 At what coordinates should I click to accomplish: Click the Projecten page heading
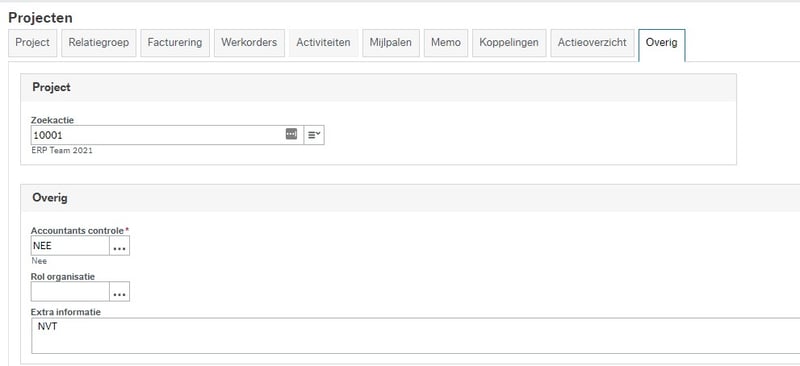tap(40, 18)
